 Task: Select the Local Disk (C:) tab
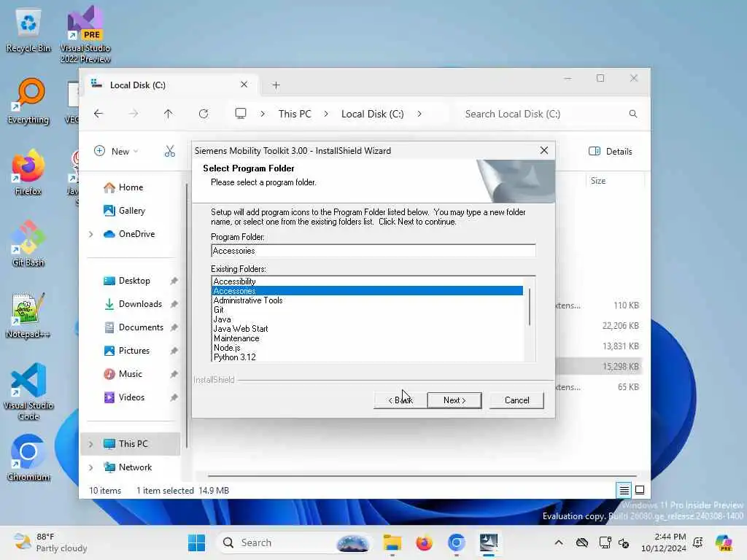(x=170, y=85)
